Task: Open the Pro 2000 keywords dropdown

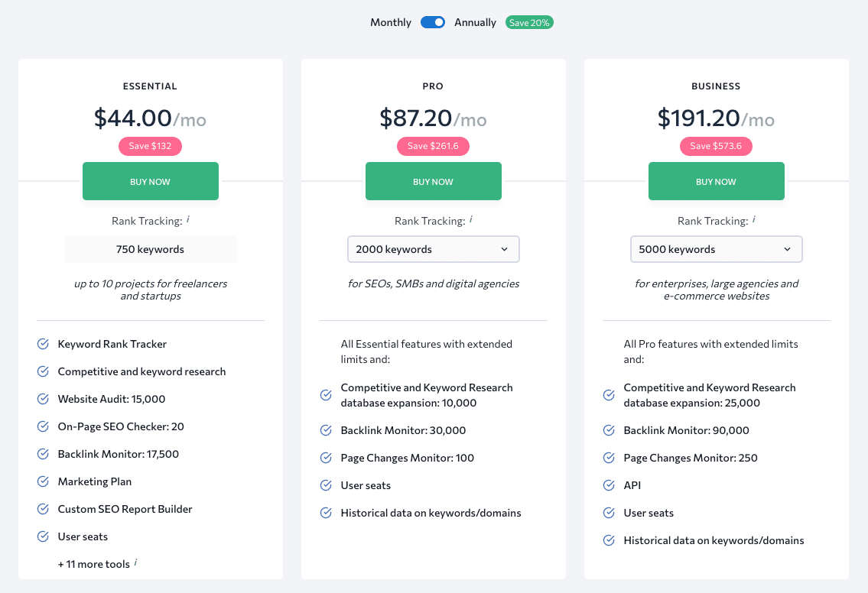Action: [434, 249]
